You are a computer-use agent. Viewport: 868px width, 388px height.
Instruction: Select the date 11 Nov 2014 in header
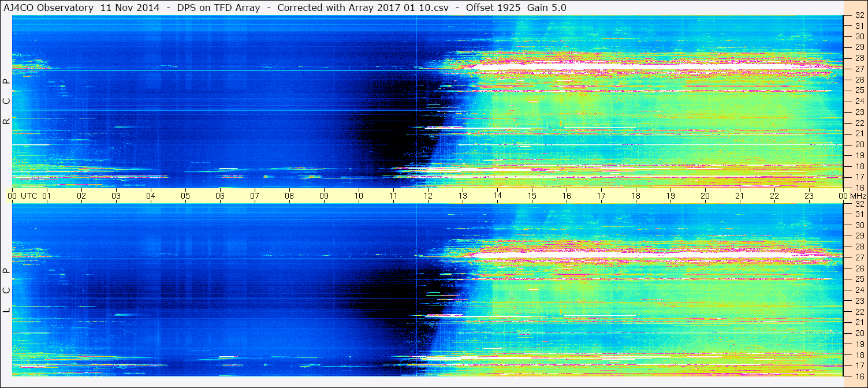tap(130, 8)
